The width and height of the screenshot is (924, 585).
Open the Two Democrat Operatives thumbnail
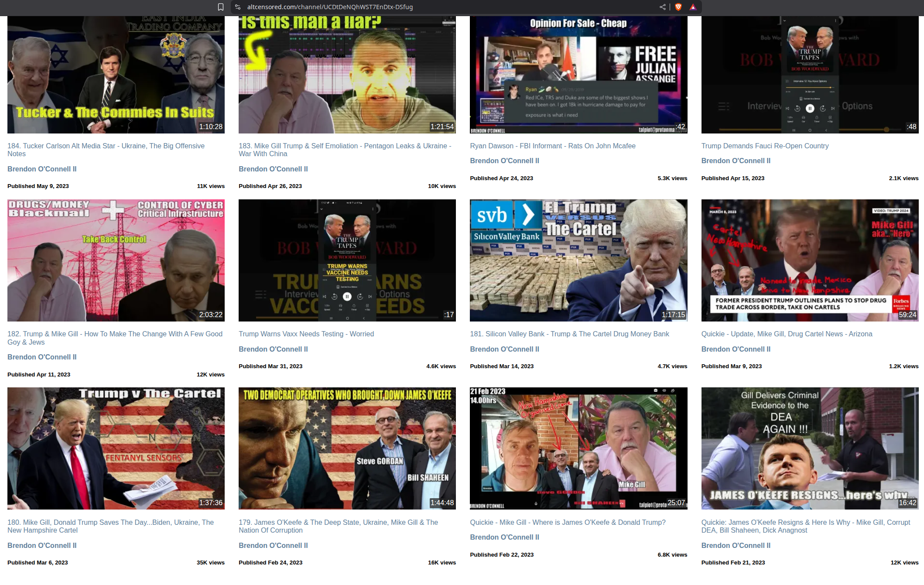pyautogui.click(x=347, y=448)
